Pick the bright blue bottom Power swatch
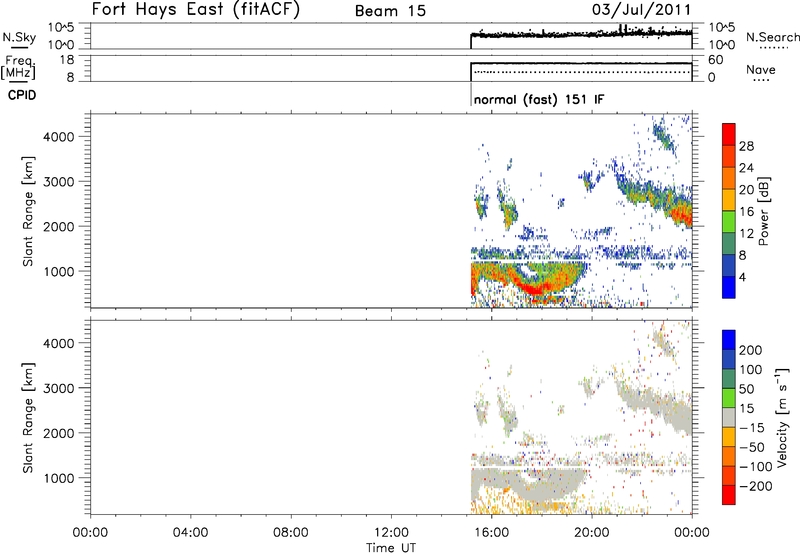 point(729,287)
